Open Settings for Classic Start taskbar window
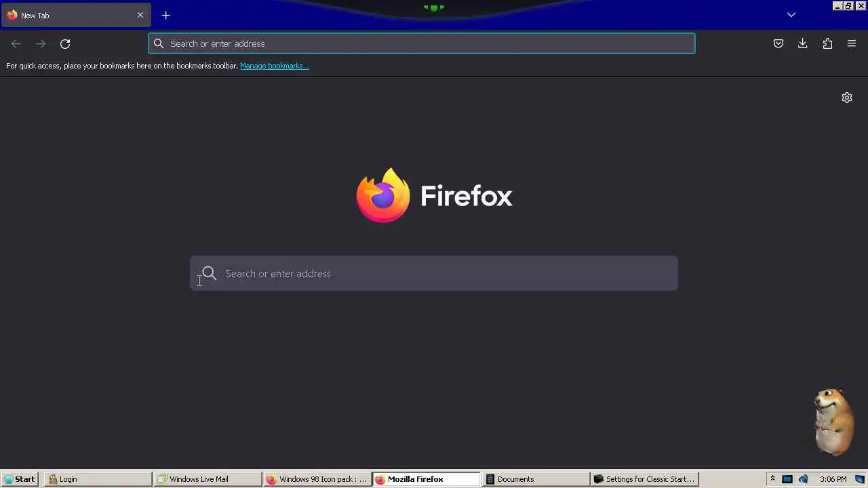 [644, 479]
